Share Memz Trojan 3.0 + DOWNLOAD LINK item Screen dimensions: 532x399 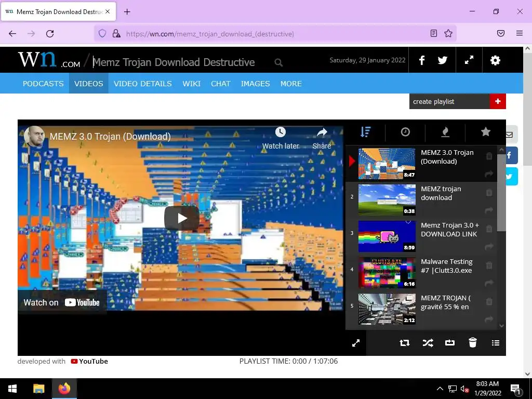pyautogui.click(x=489, y=247)
